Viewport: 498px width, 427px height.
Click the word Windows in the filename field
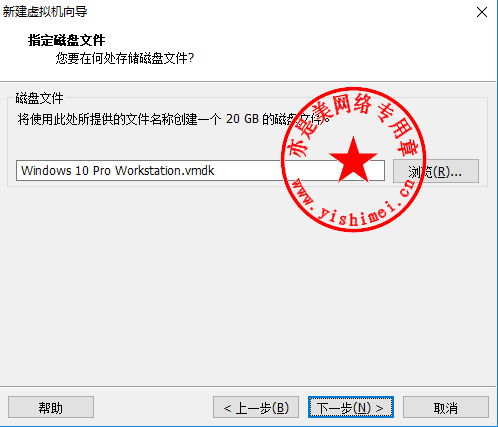[x=46, y=171]
